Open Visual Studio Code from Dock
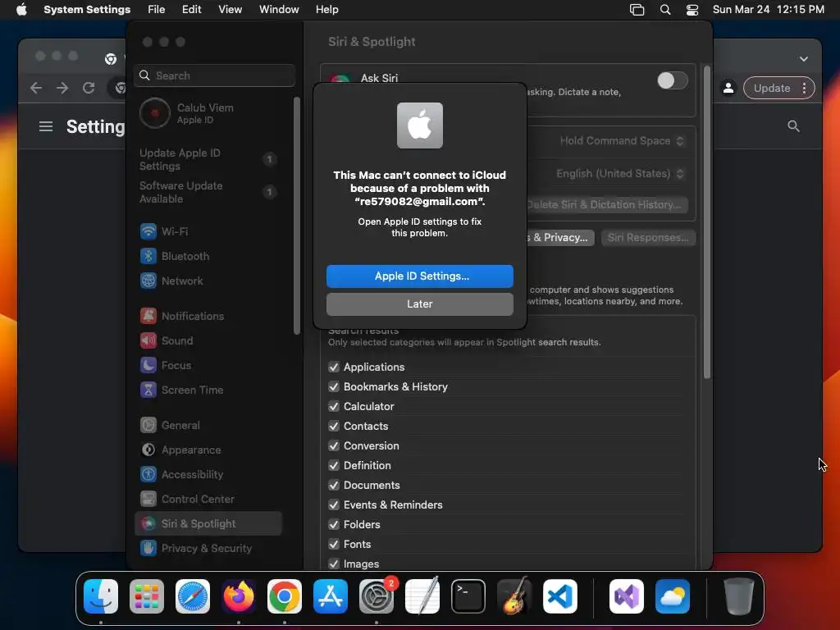Screen dimensions: 840x630 [x=559, y=596]
